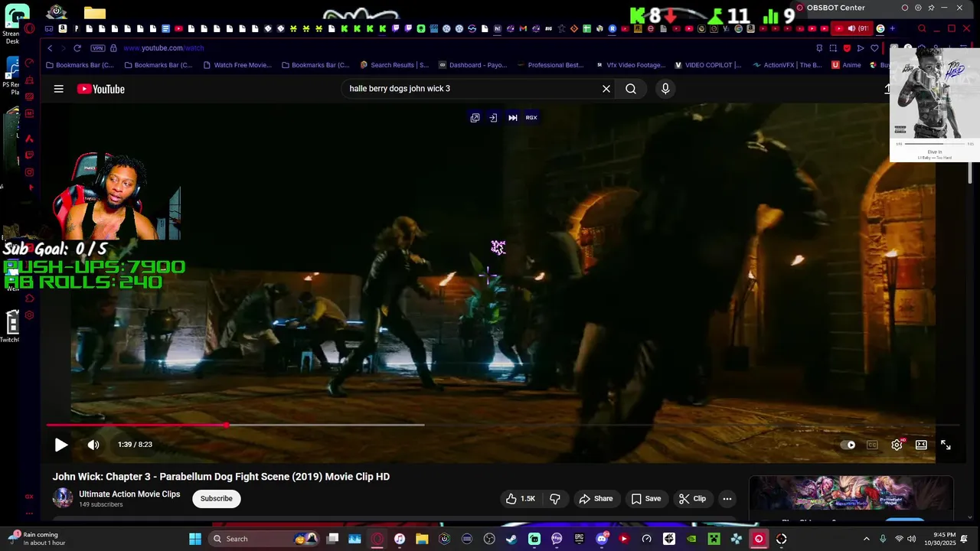Open the VIDEO COPILOT bookmark
This screenshot has height=551, width=980.
pos(708,65)
